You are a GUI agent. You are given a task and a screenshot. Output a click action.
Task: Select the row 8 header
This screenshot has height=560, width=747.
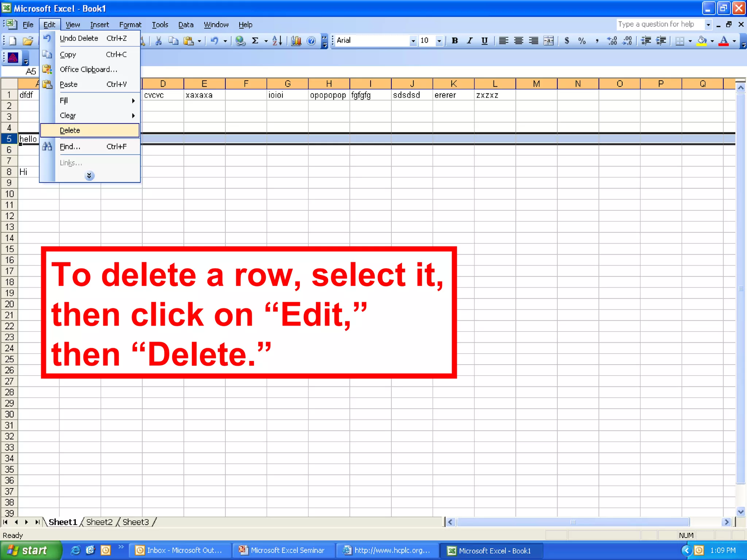(9, 172)
